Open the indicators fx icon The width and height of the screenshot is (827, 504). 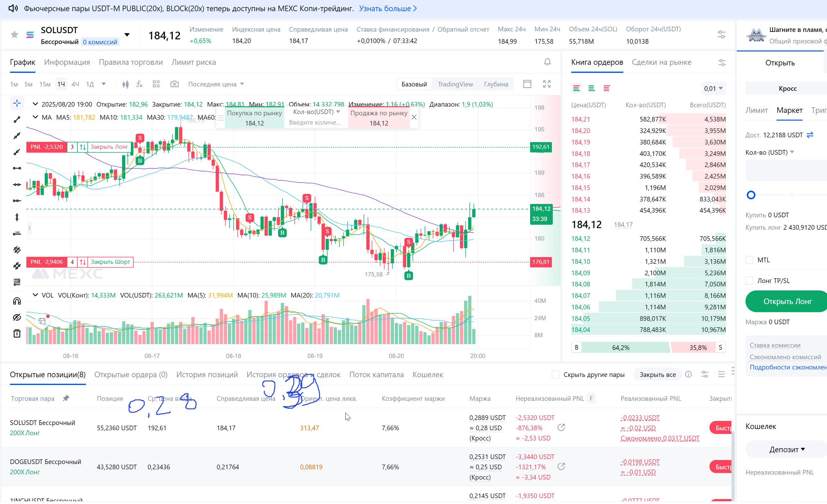point(140,84)
